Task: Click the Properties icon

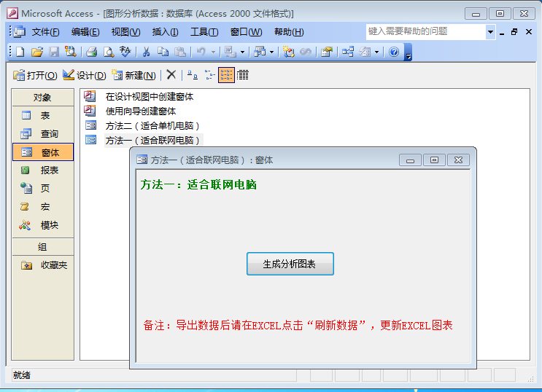Action: 326,52
